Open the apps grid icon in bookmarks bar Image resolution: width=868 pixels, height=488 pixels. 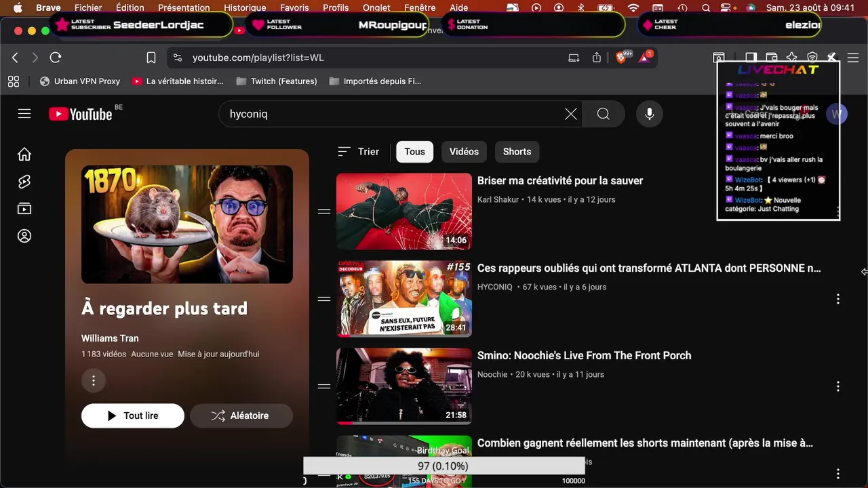14,81
